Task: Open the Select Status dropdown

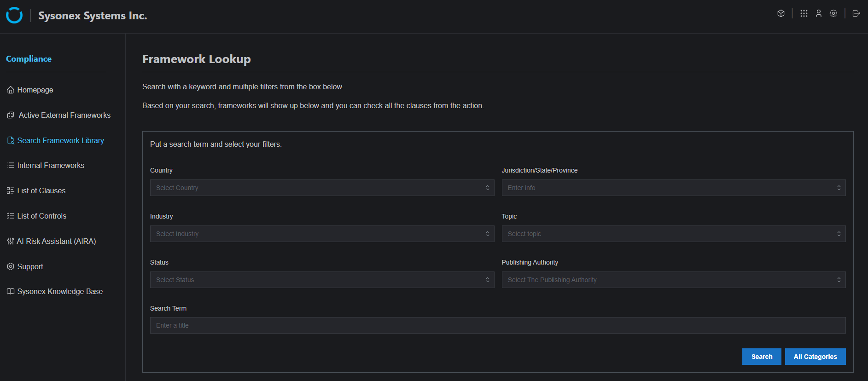Action: coord(322,280)
